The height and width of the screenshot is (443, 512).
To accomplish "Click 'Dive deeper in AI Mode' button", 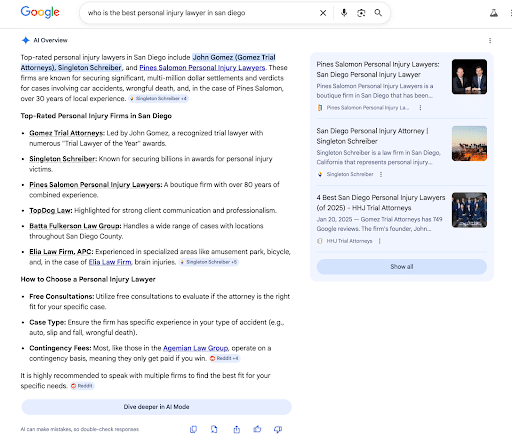I will 156,407.
